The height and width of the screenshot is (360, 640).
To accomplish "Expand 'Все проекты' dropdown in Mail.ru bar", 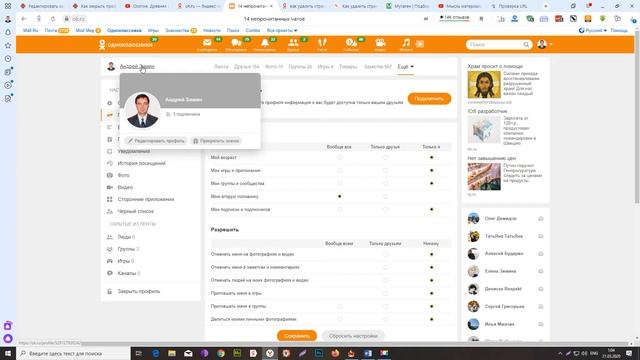I will tap(282, 31).
